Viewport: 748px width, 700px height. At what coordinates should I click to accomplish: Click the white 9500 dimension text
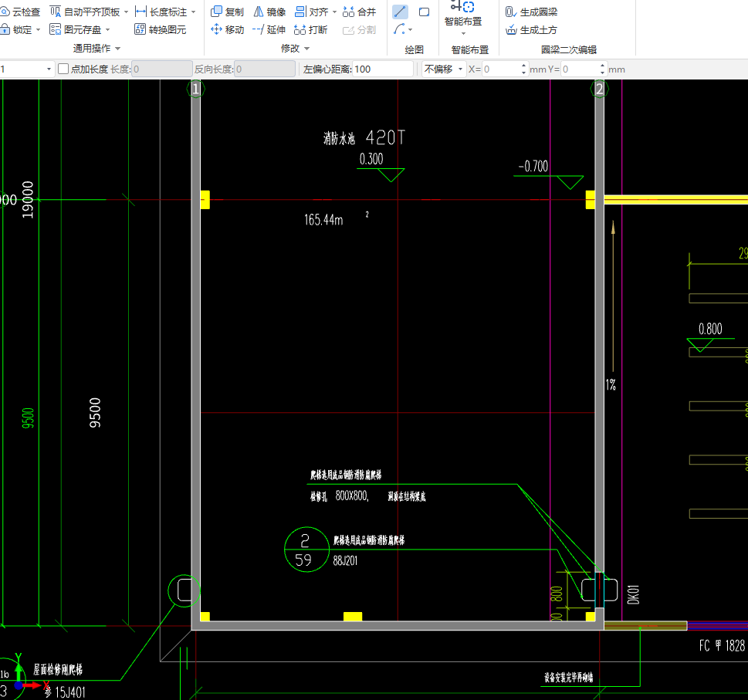(95, 413)
